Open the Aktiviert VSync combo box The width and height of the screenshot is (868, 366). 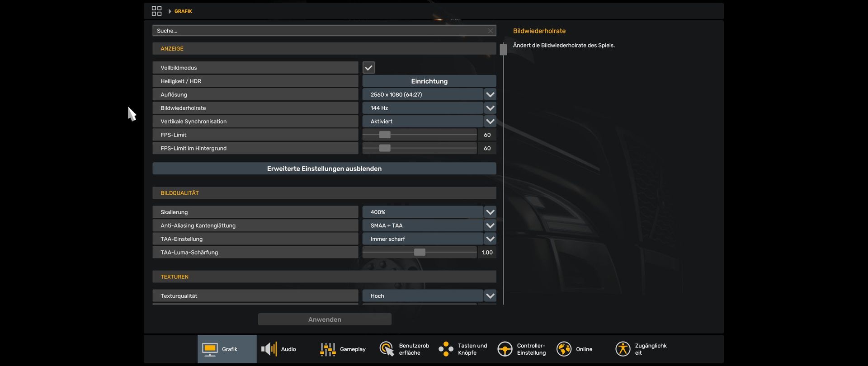click(x=423, y=122)
